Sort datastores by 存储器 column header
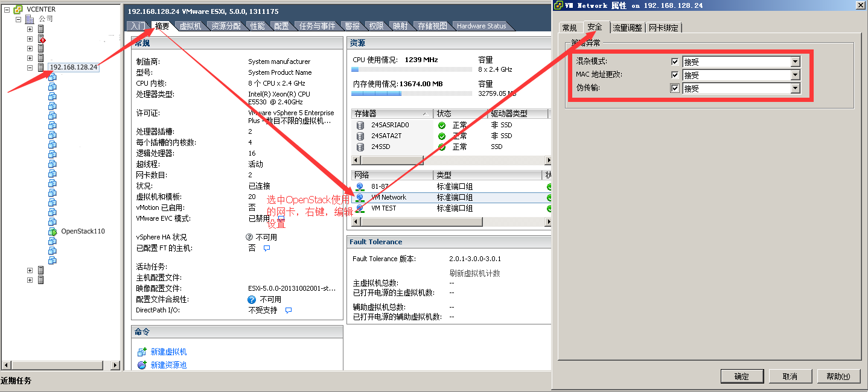Image resolution: width=868 pixels, height=392 pixels. [392, 113]
